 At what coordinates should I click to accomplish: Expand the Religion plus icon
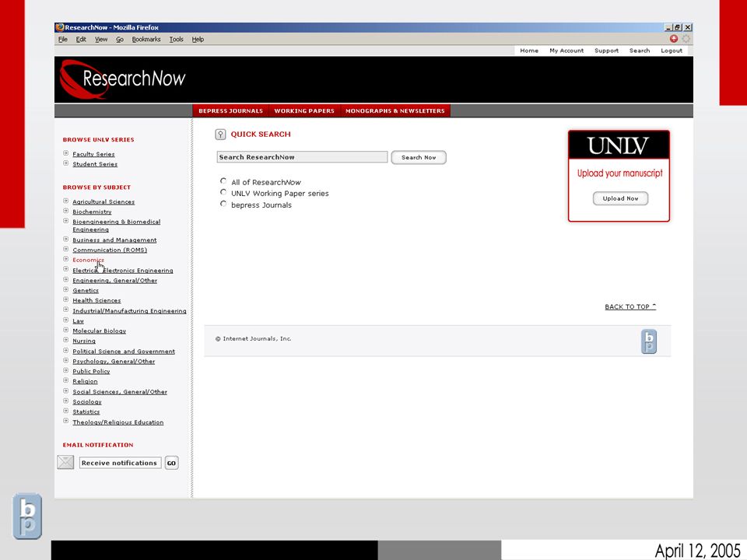tap(65, 380)
